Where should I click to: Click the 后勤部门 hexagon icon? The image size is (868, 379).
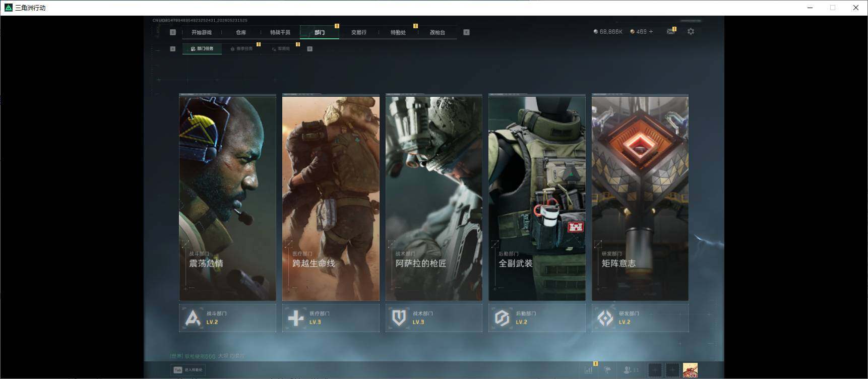click(x=502, y=318)
